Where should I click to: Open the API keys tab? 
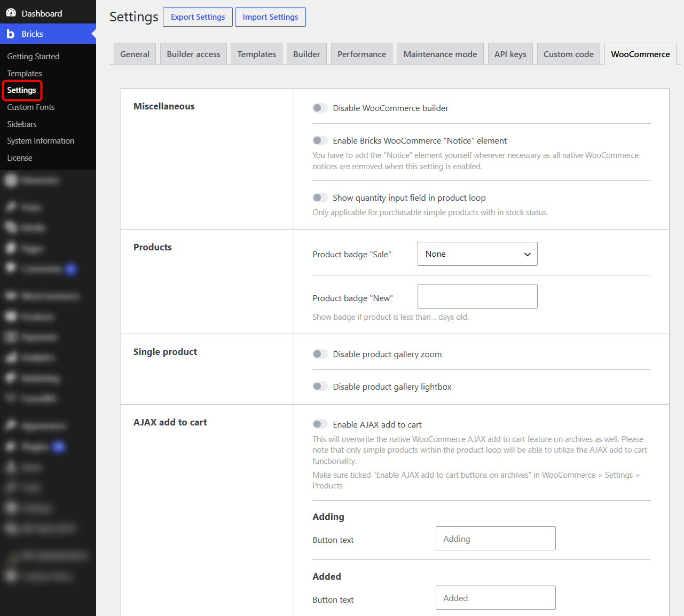pyautogui.click(x=510, y=54)
